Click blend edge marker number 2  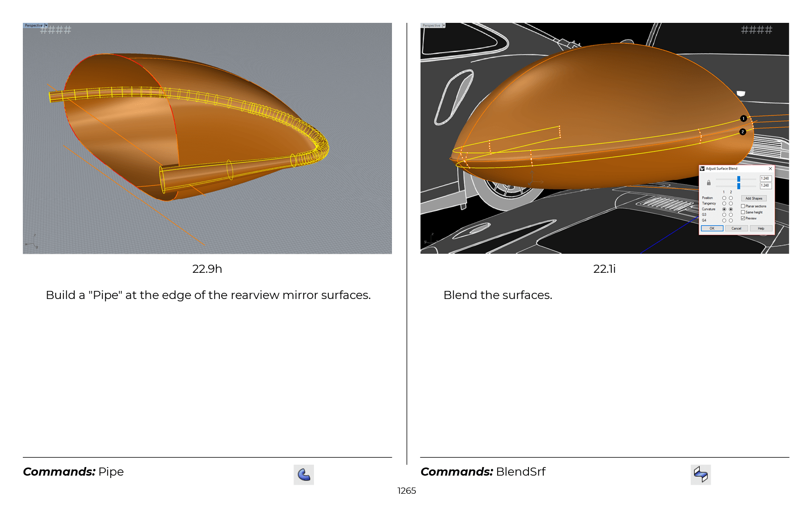(x=743, y=132)
